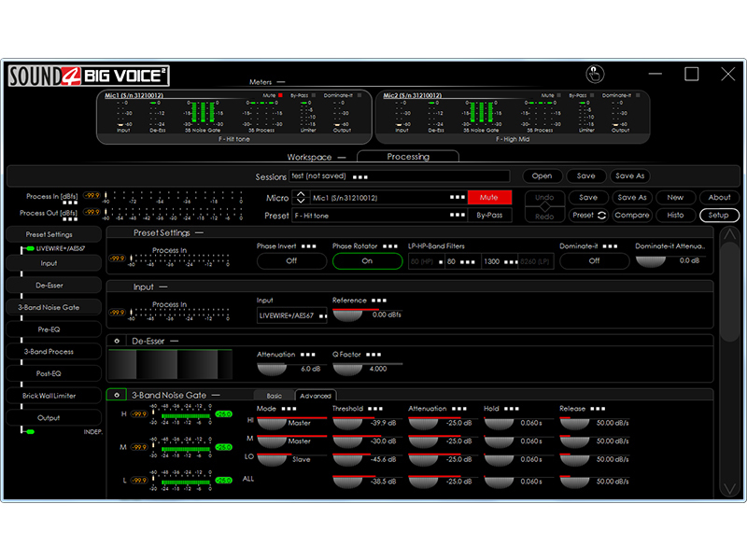Adjust the Dominate-it Attenuation knob
Viewport: 747px width, 560px height.
coord(650,261)
